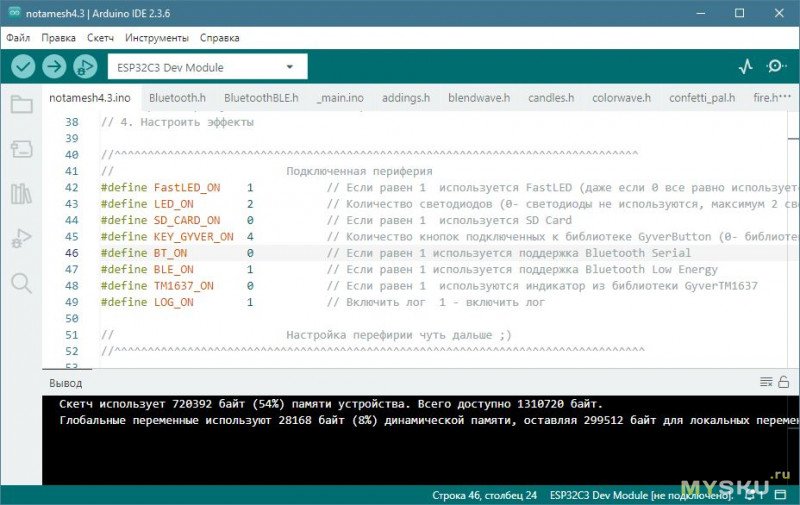This screenshot has width=800, height=505.
Task: Open the Library Manager sidebar panel
Action: coord(21,194)
